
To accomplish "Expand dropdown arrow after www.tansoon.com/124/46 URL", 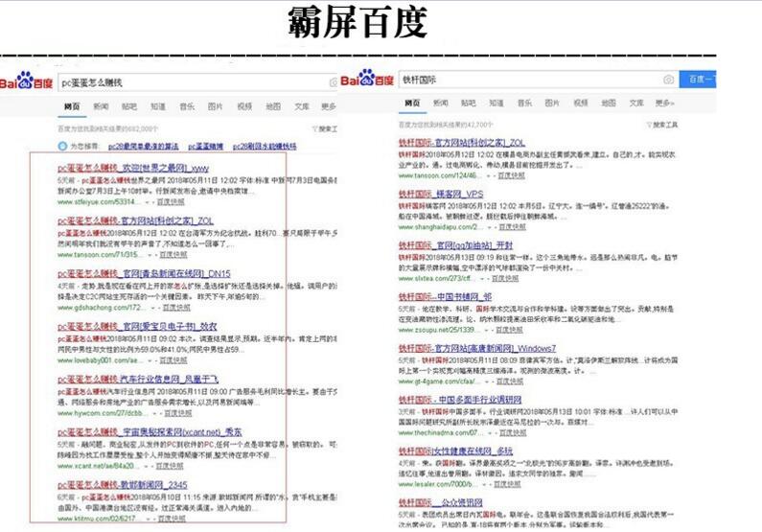I will click(489, 175).
